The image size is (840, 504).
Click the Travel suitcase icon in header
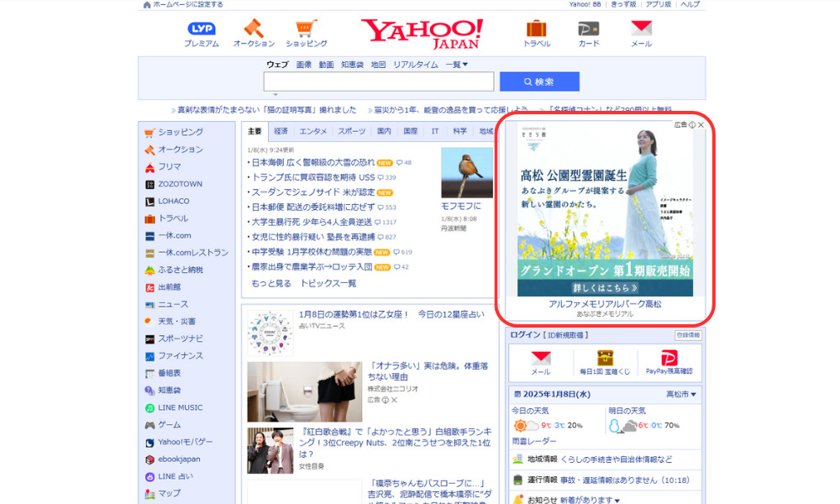(x=536, y=29)
